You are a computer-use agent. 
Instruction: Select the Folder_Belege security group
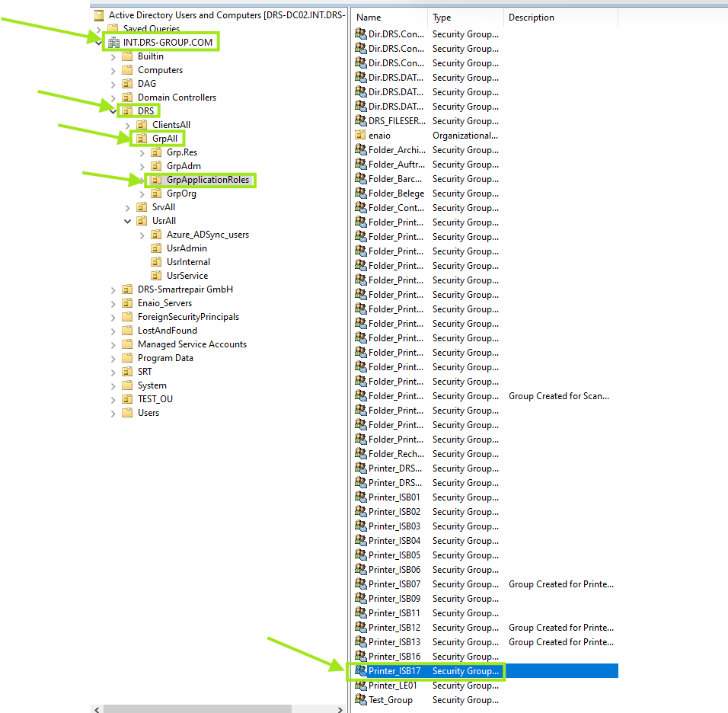396,193
